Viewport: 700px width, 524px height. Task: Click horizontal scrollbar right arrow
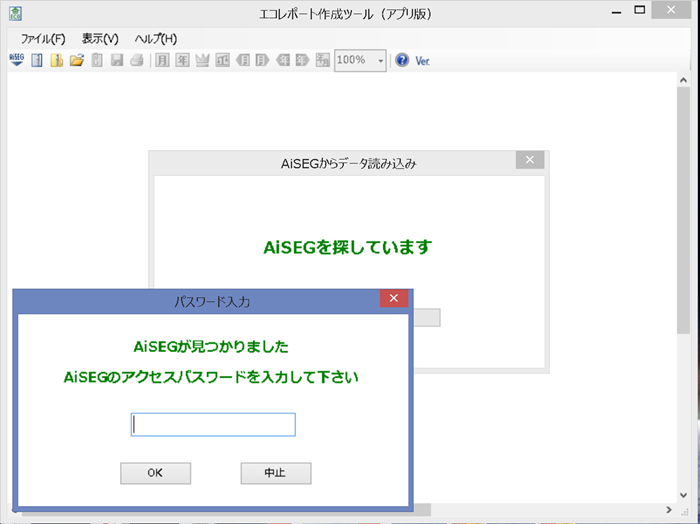click(669, 510)
